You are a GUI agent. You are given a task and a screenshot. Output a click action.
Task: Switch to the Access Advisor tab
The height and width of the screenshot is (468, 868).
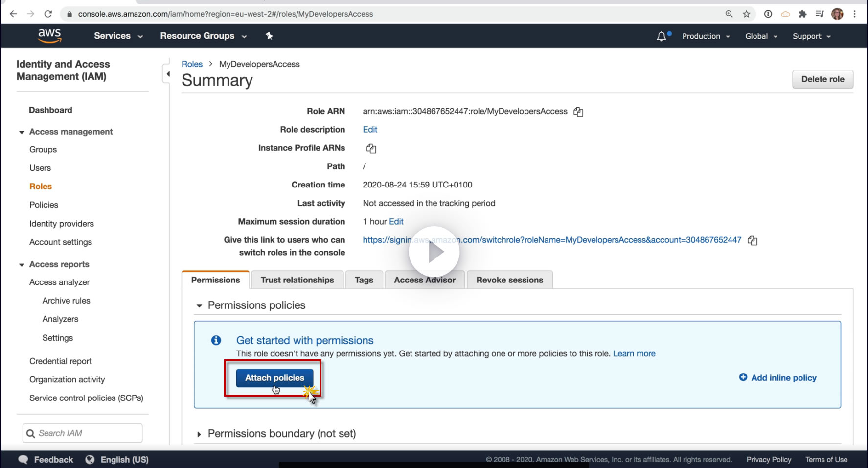(425, 280)
